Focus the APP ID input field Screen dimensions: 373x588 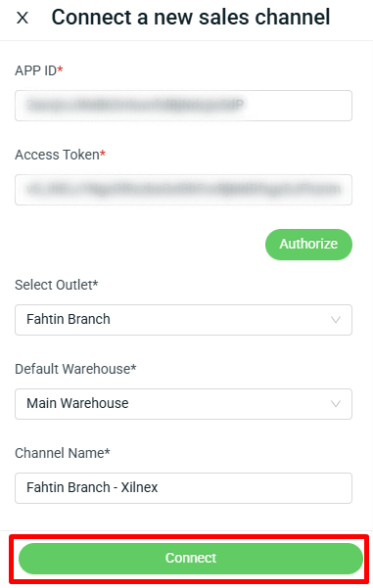pos(183,106)
